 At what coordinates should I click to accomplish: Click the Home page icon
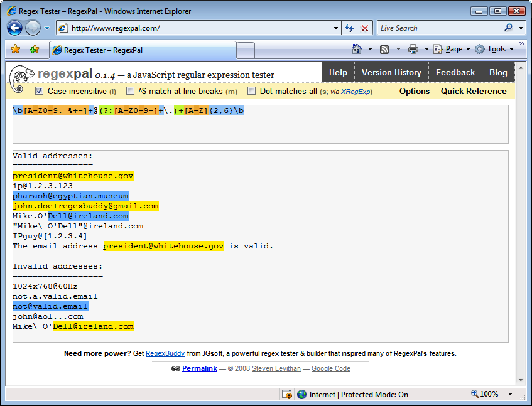pyautogui.click(x=357, y=49)
